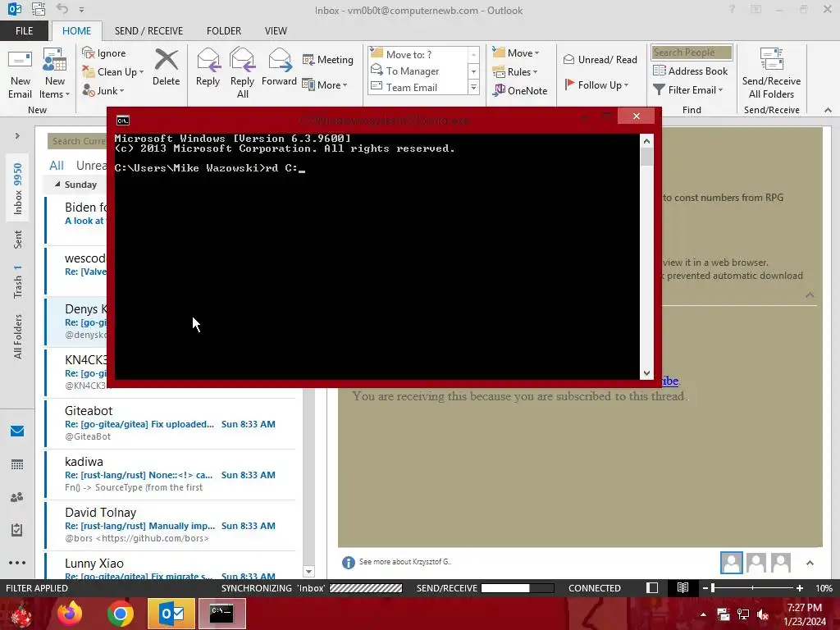Open the FILE tab

24,30
